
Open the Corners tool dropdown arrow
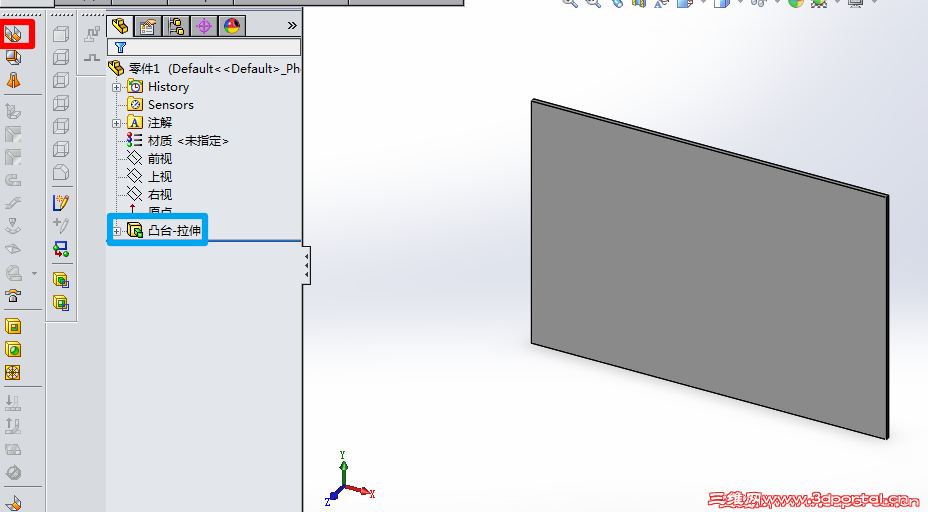(x=34, y=273)
